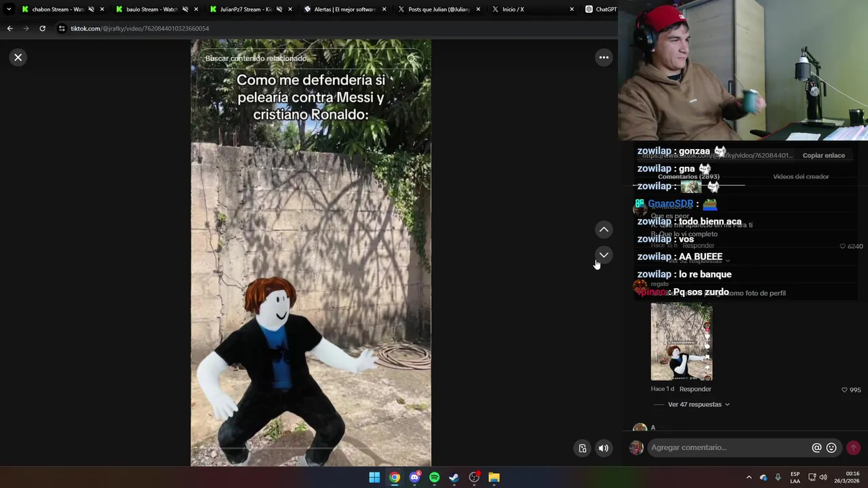Switch to the Comentarios (2893) tab
This screenshot has height=488, width=868.
coord(688,176)
